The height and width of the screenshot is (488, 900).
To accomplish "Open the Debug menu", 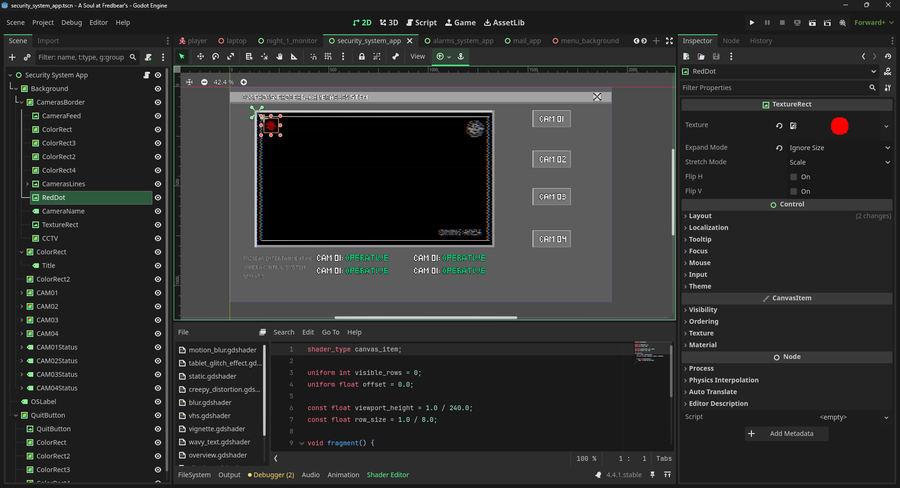I will pyautogui.click(x=72, y=22).
